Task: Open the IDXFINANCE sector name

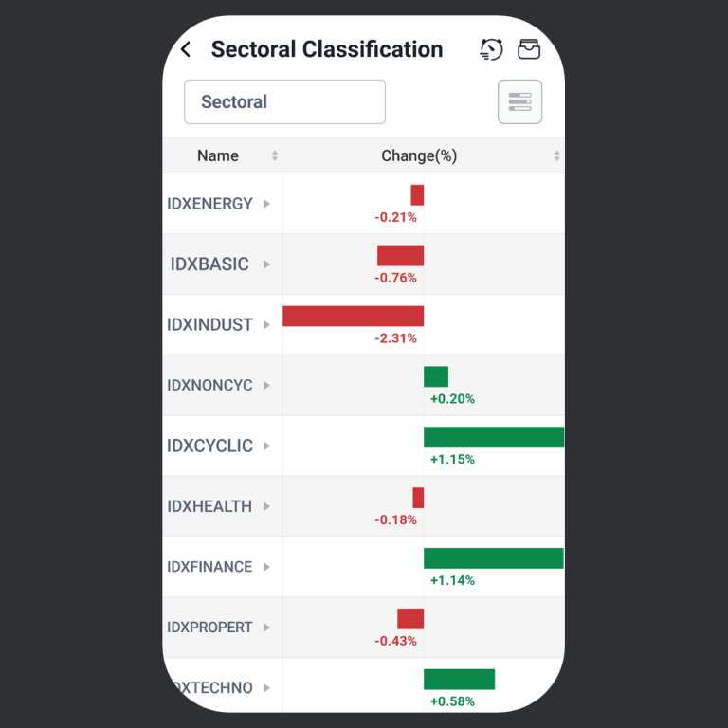Action: (x=209, y=567)
